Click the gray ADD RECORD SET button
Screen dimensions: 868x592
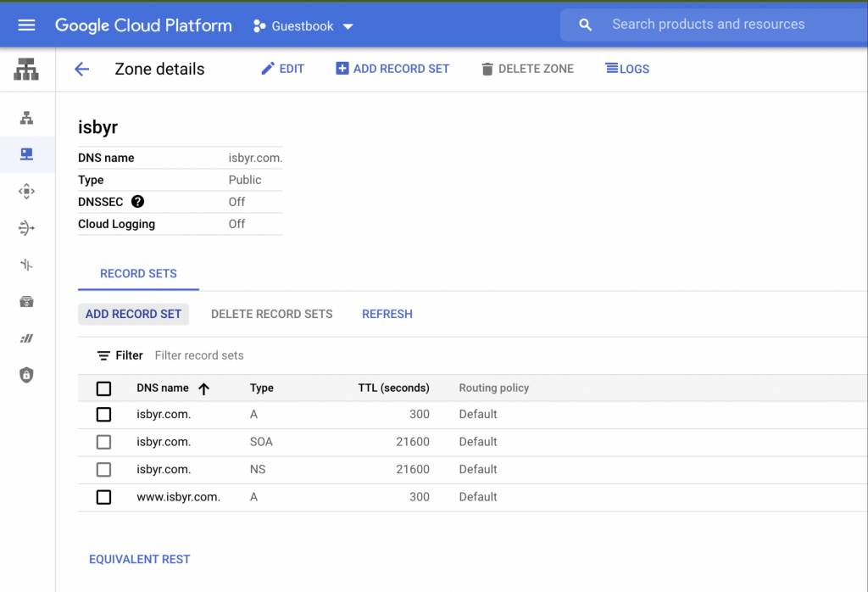(133, 314)
